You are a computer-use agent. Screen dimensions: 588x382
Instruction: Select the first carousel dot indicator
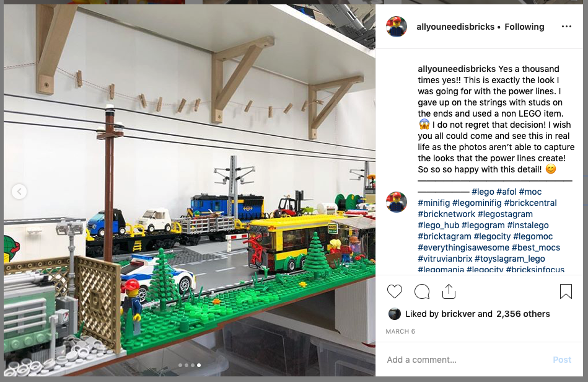pyautogui.click(x=180, y=365)
